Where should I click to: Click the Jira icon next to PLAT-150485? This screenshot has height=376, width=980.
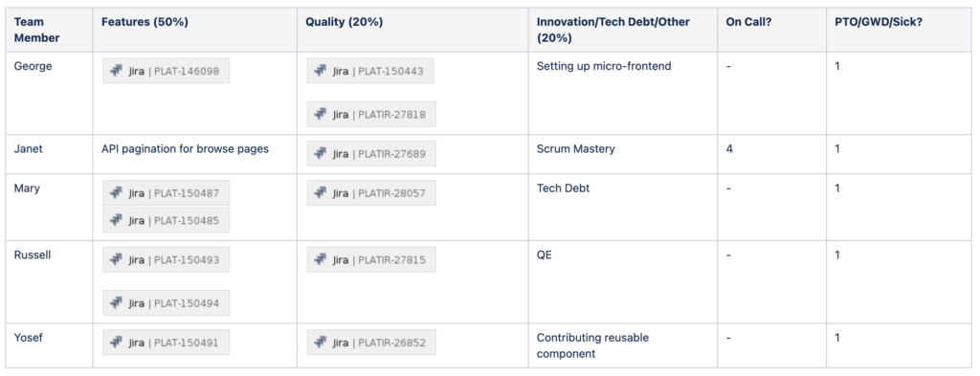[116, 220]
